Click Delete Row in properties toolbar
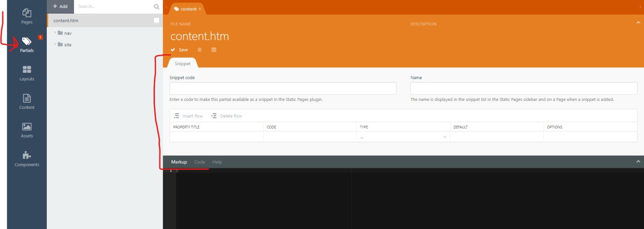The height and width of the screenshot is (229, 644). point(226,116)
